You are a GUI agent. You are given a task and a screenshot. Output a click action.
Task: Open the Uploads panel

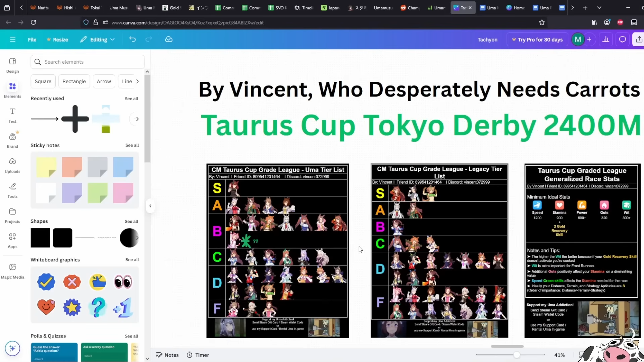tap(12, 165)
